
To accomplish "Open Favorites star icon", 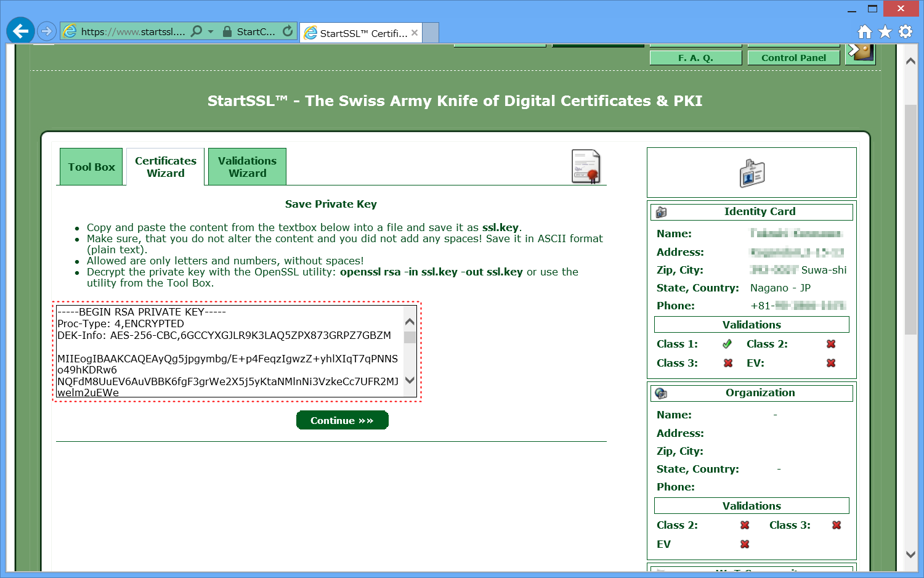I will pos(885,31).
